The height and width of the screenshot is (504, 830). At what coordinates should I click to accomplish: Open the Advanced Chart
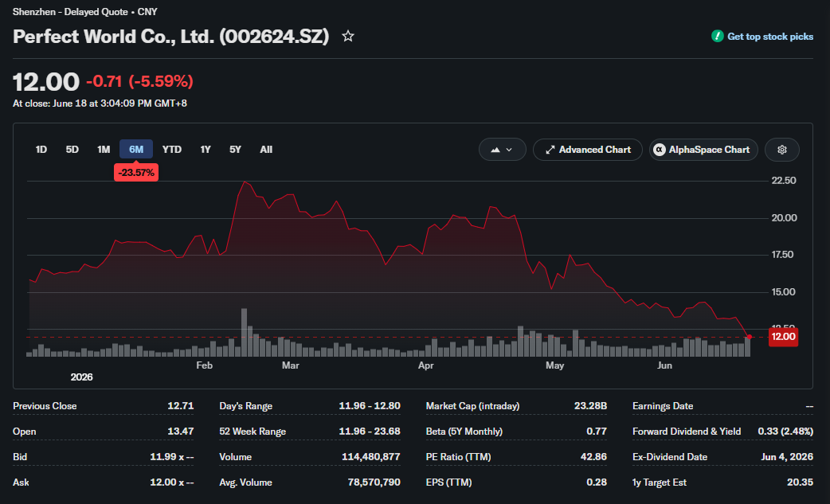pos(588,150)
